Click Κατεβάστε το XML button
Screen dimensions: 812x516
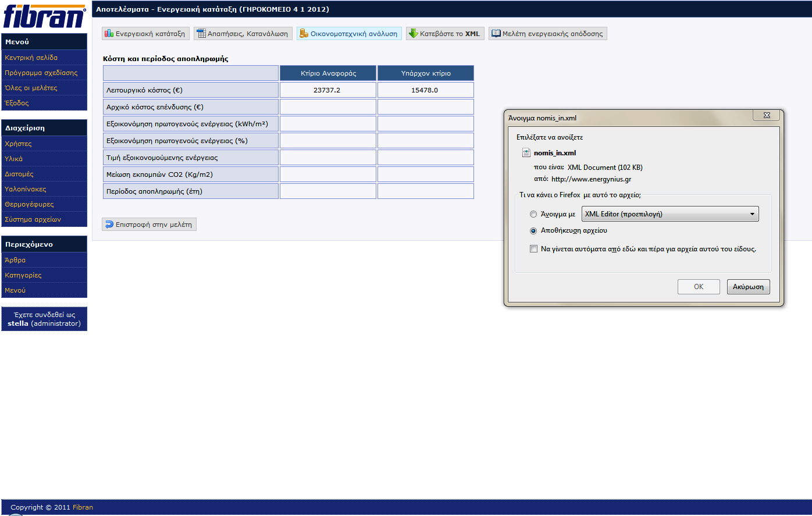pos(445,34)
